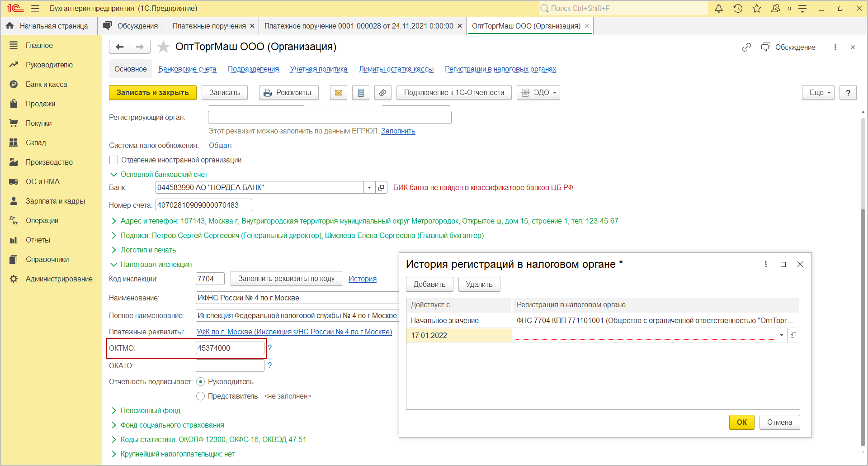Screen dimensions: 868x466
Task: Open the hamburger menu of sections
Action: tap(35, 8)
